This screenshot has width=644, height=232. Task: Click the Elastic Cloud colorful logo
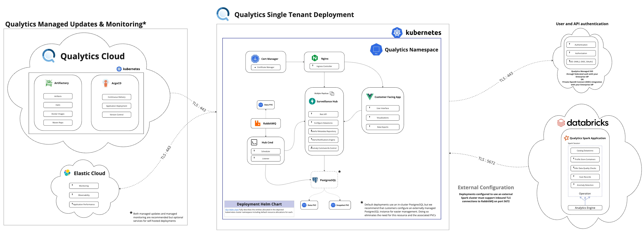[67, 173]
